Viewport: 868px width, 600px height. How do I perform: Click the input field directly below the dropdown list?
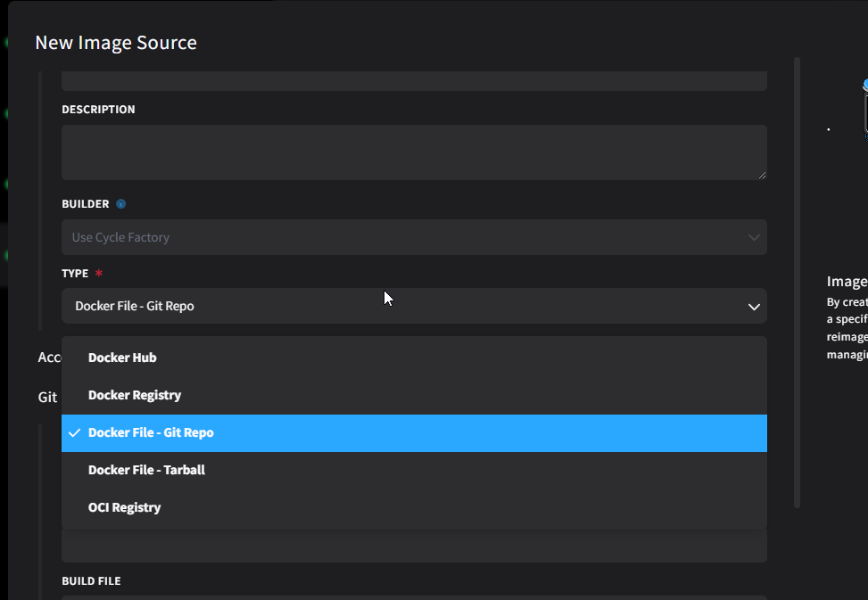pyautogui.click(x=414, y=546)
